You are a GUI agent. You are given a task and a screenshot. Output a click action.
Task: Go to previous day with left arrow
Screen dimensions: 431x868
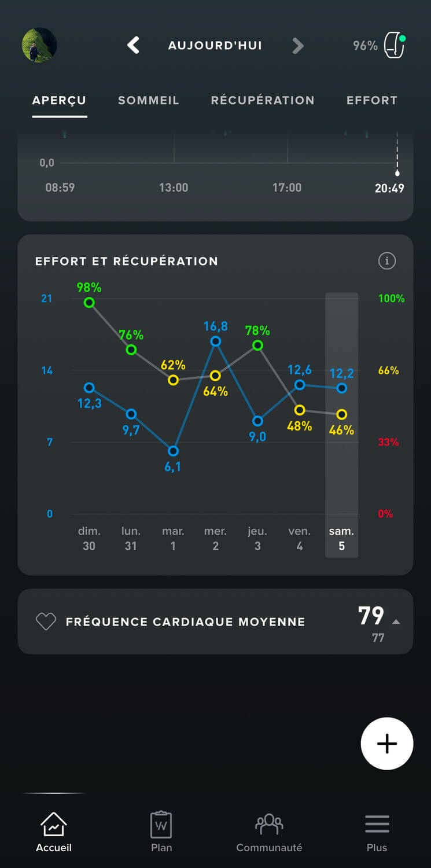pos(134,45)
